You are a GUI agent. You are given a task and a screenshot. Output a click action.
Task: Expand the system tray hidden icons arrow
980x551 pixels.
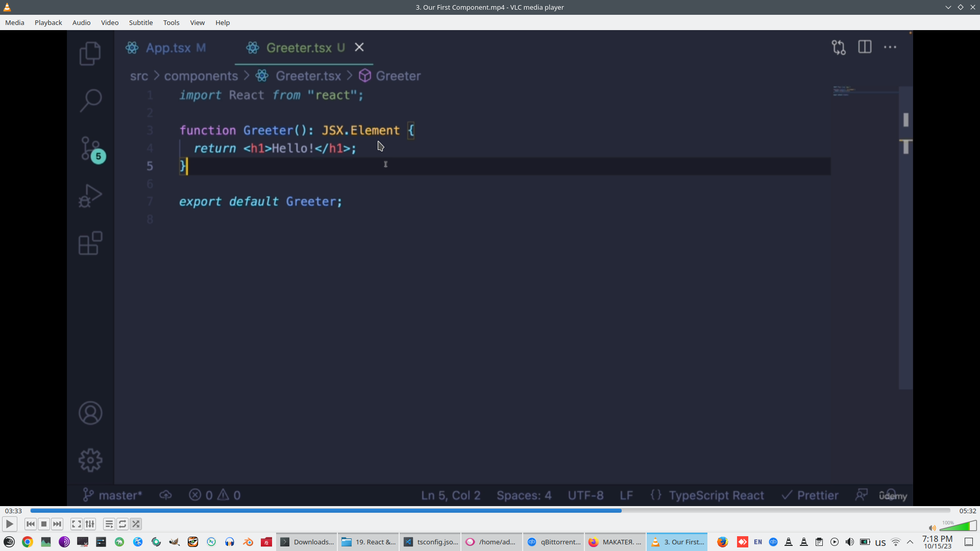click(910, 542)
